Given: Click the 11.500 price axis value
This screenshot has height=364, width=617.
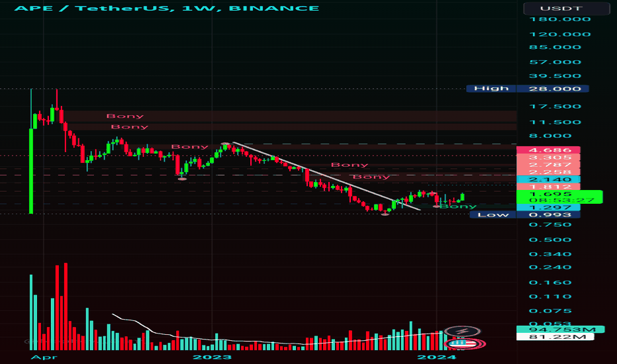Looking at the screenshot, I should tap(555, 122).
